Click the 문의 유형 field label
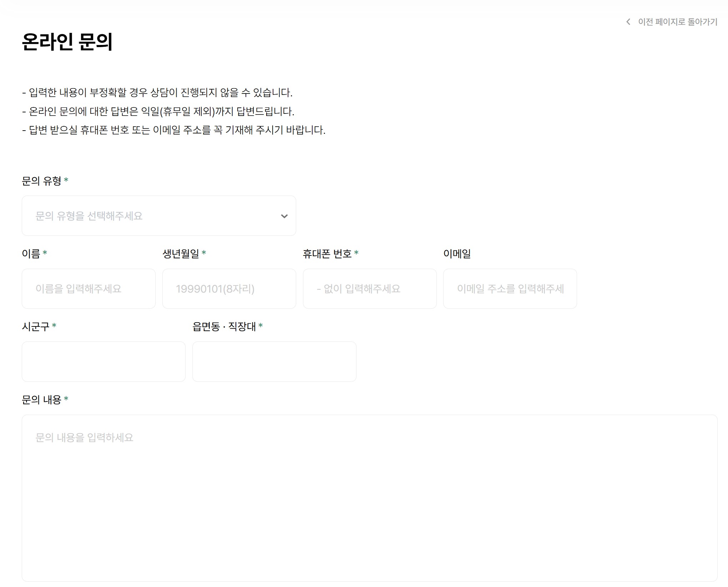Viewport: 728px width, 587px height. pos(41,181)
